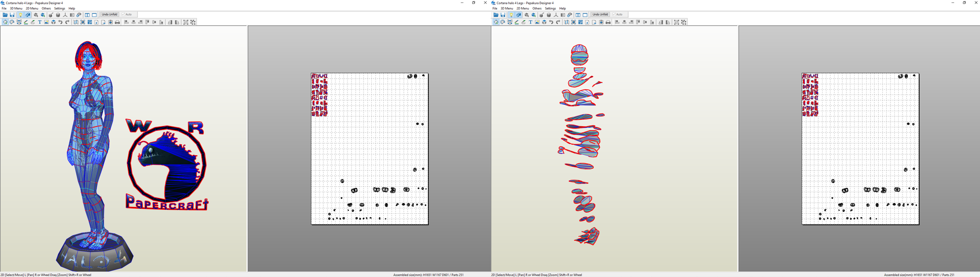This screenshot has height=277, width=980.
Task: Select Edge Color tool in left window
Action: click(x=26, y=22)
